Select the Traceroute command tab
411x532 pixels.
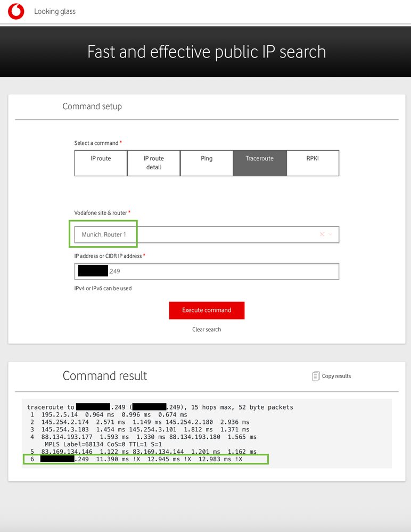pyautogui.click(x=260, y=163)
